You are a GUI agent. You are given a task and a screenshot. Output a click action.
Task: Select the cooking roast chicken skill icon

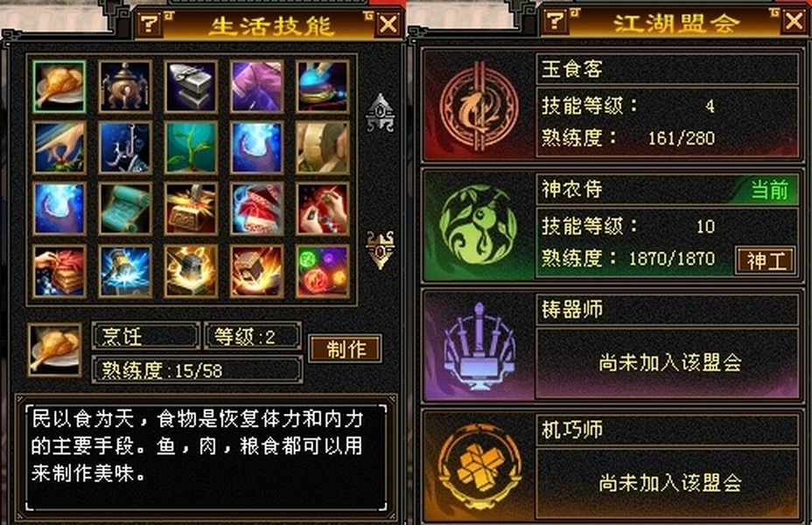[59, 87]
